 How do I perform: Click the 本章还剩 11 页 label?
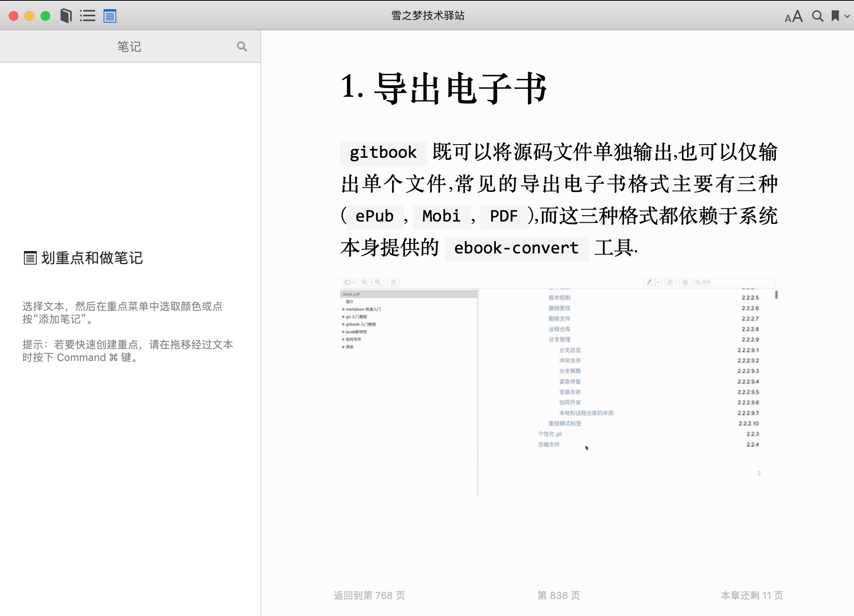tap(751, 595)
